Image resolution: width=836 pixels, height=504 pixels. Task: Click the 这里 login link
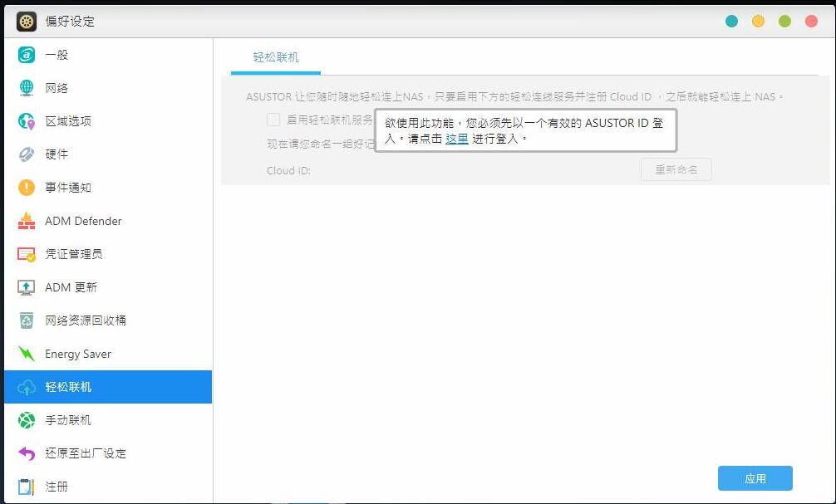pos(456,139)
